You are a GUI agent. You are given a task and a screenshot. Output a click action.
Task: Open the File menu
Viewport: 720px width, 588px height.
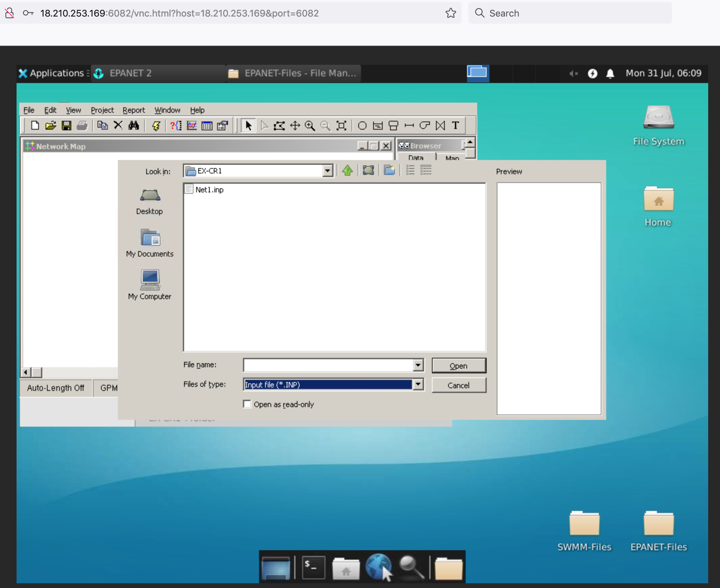29,110
